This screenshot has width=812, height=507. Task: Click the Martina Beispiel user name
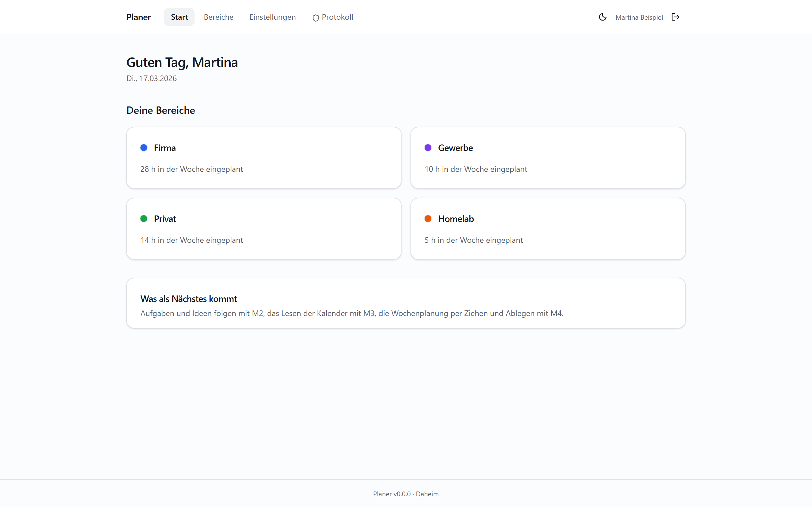639,17
